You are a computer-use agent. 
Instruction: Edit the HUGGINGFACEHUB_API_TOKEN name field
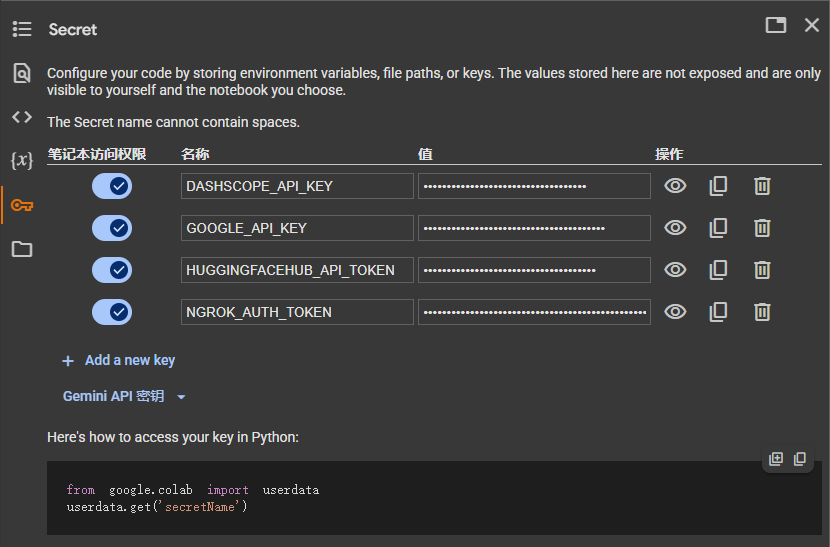297,270
